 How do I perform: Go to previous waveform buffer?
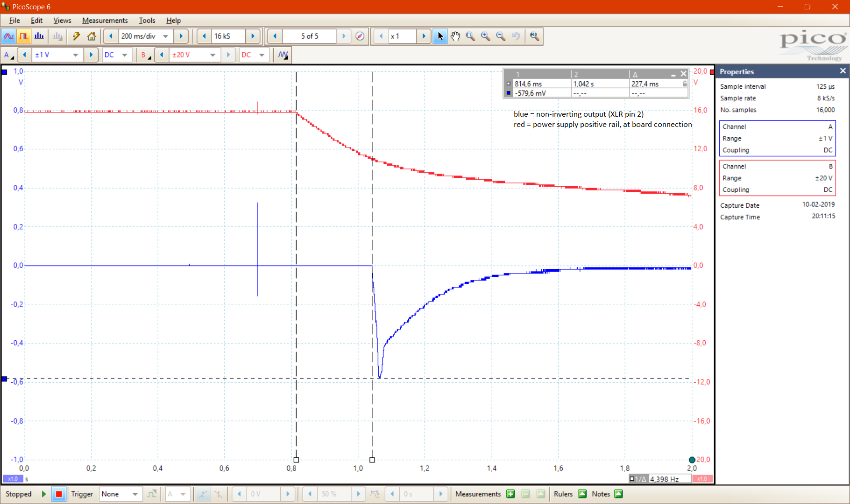(275, 36)
